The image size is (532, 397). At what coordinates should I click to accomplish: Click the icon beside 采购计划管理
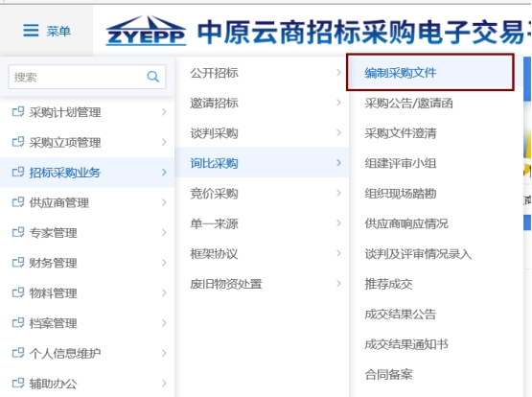point(18,111)
